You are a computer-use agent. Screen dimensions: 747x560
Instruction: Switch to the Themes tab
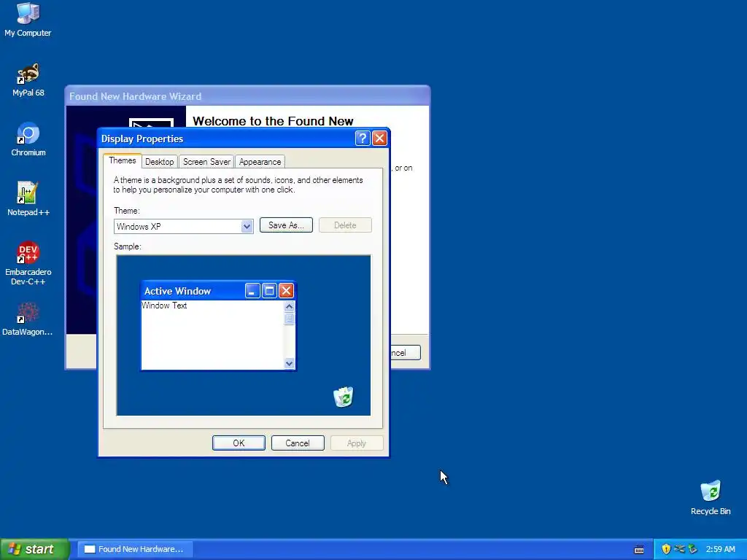pyautogui.click(x=123, y=160)
